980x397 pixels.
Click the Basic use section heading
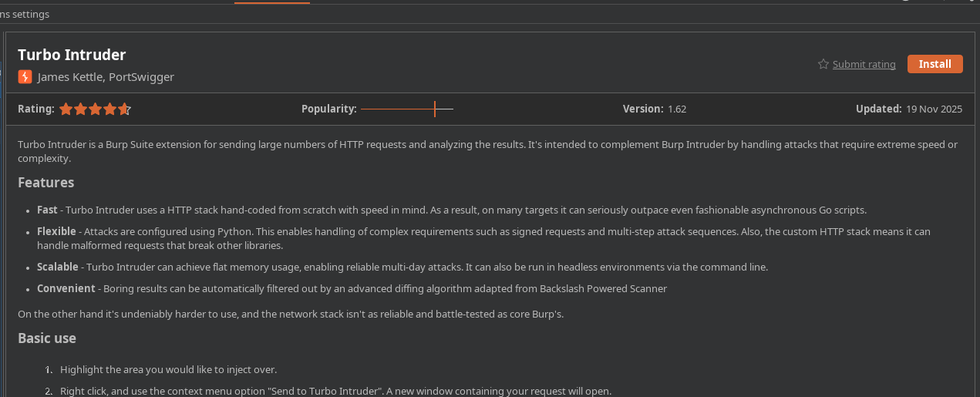point(47,338)
